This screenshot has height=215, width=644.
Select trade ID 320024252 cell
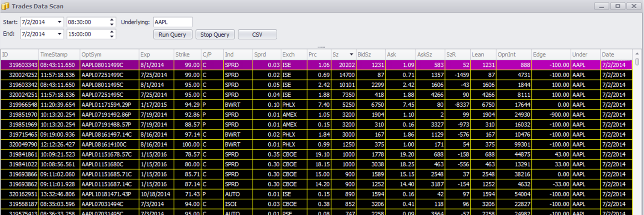[20, 75]
